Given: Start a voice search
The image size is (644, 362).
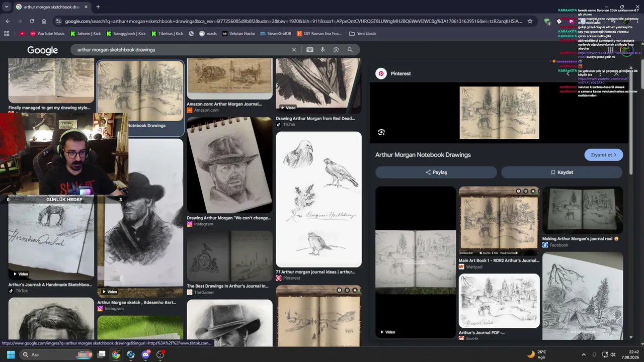Looking at the screenshot, I should click(323, 50).
